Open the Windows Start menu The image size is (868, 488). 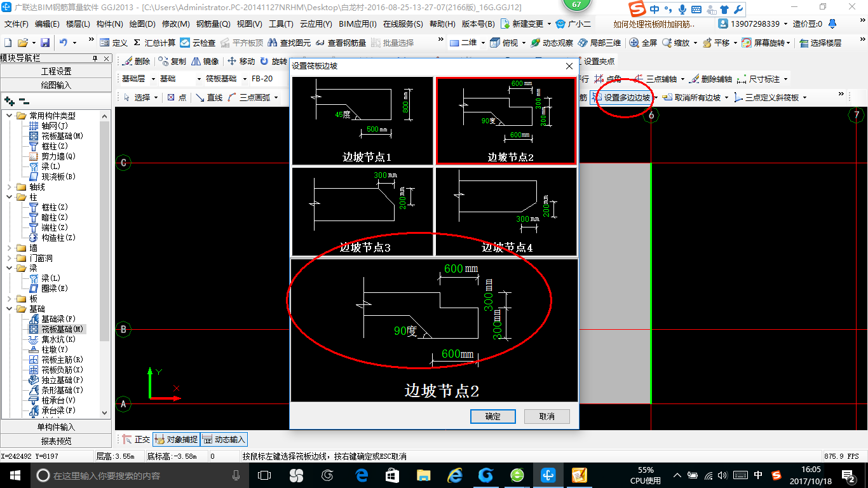15,475
